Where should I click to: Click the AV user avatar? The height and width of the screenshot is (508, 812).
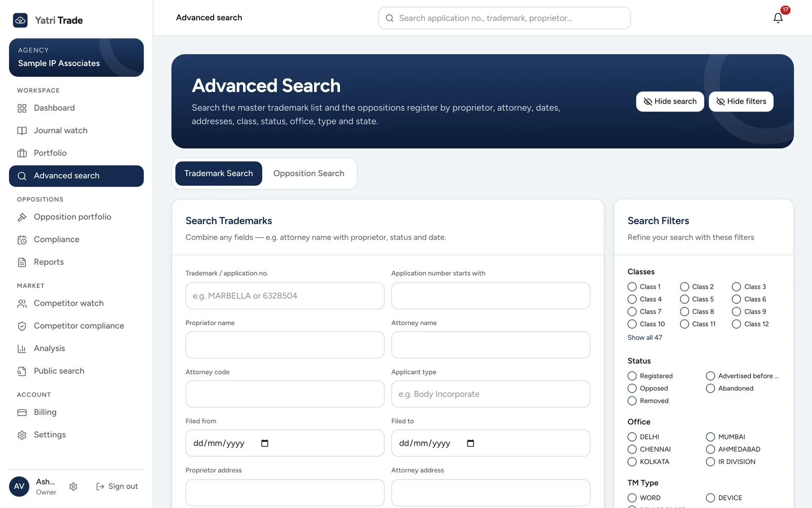coord(19,486)
